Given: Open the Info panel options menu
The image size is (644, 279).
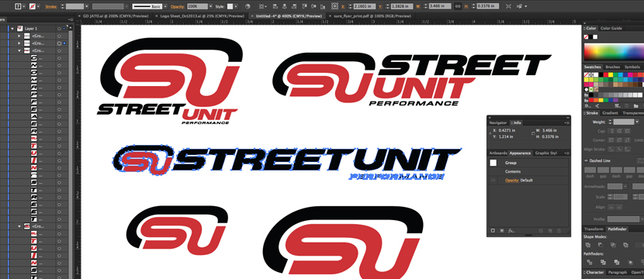Looking at the screenshot, I should tap(567, 122).
